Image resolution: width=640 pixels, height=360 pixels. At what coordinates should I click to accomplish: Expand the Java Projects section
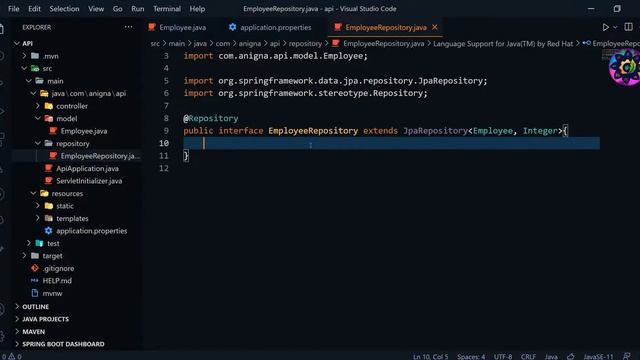click(45, 319)
